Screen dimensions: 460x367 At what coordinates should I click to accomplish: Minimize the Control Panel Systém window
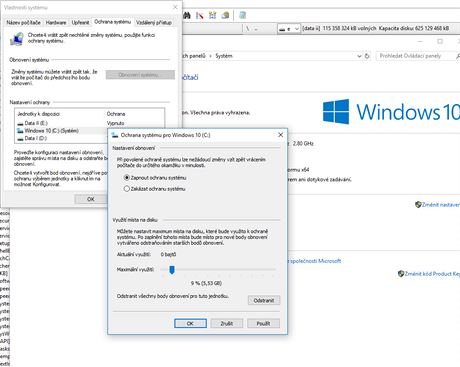click(420, 41)
